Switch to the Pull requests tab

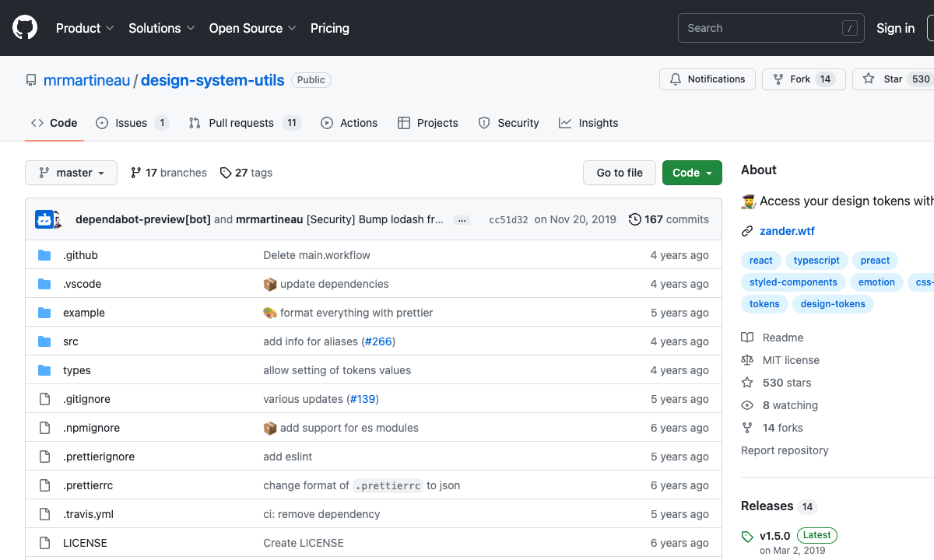[x=241, y=123]
